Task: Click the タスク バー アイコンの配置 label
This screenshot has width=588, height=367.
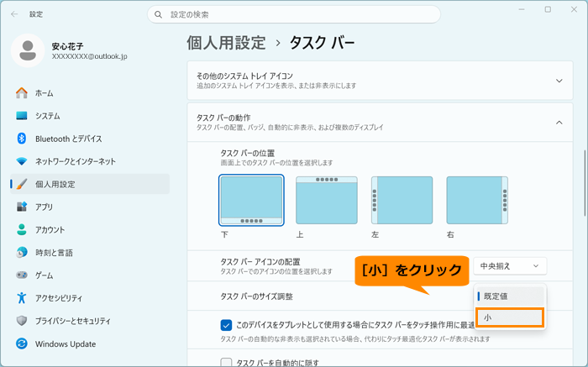Action: tap(260, 262)
